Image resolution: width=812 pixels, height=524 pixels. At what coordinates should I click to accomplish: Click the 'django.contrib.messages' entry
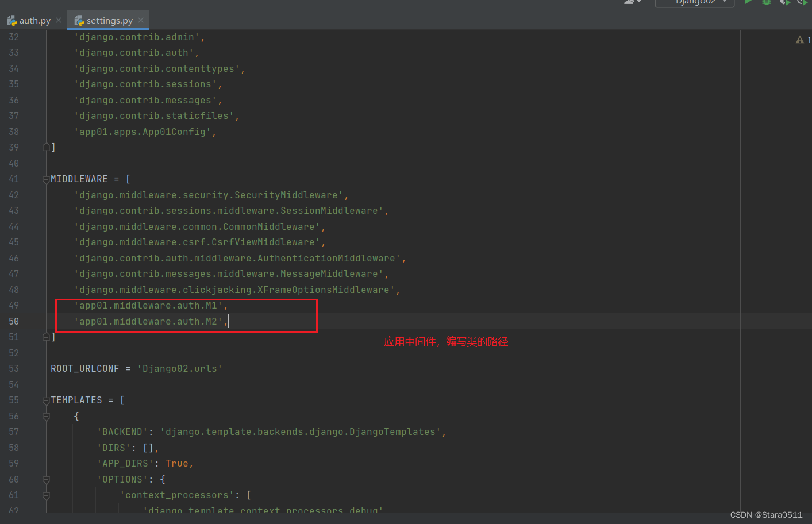point(145,101)
